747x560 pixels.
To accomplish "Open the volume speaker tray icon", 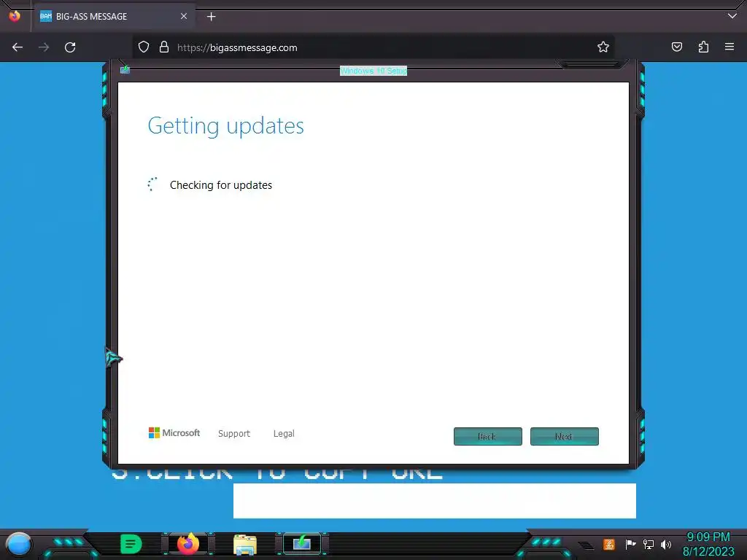I will [666, 544].
